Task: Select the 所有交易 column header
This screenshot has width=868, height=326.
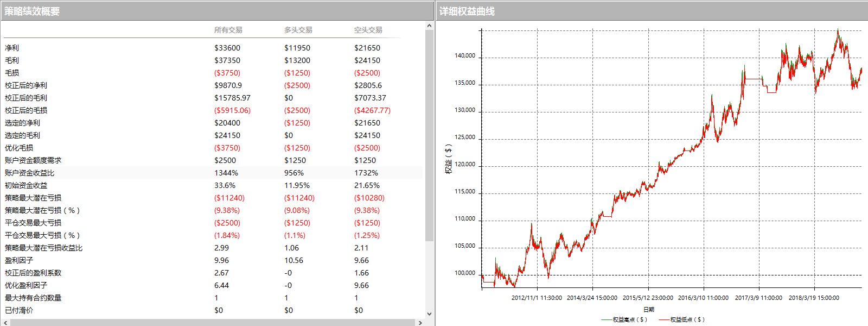Action: tap(228, 30)
